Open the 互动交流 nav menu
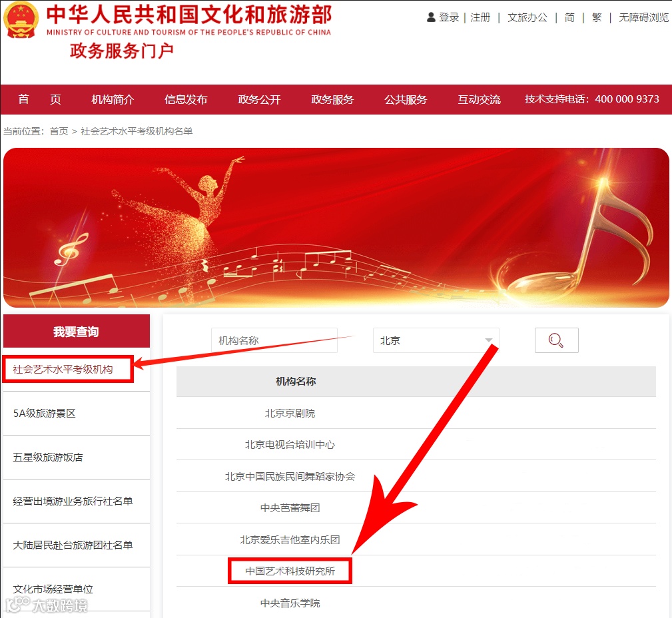Image resolution: width=672 pixels, height=618 pixels. 479,99
